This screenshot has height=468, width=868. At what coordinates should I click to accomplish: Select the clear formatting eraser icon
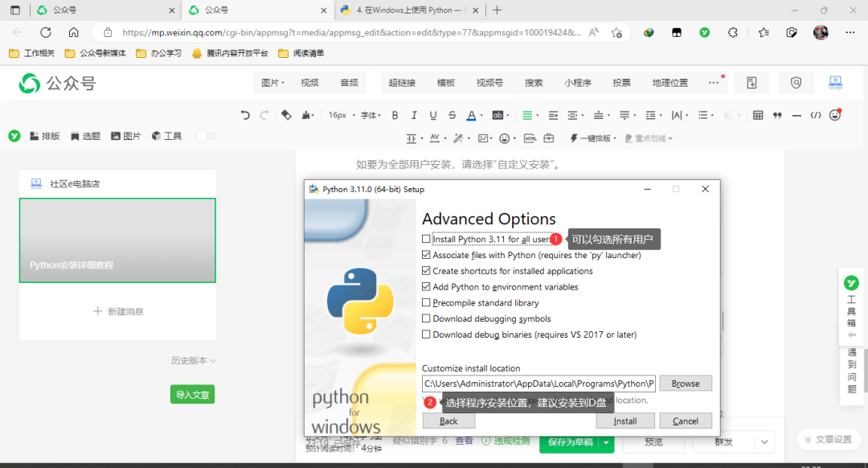tap(285, 115)
